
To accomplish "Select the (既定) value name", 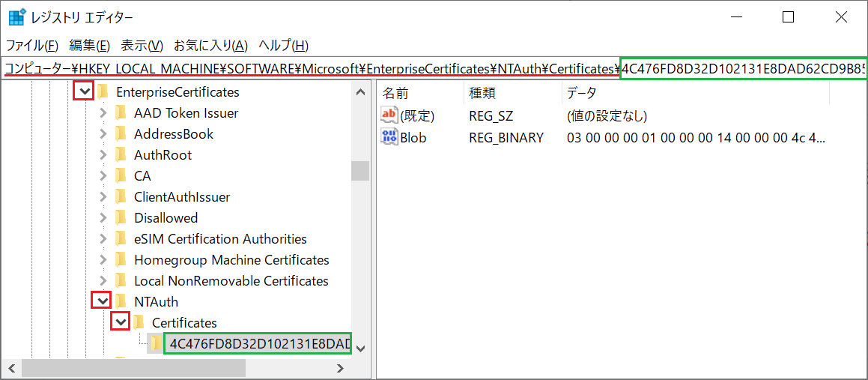I will pos(417,116).
